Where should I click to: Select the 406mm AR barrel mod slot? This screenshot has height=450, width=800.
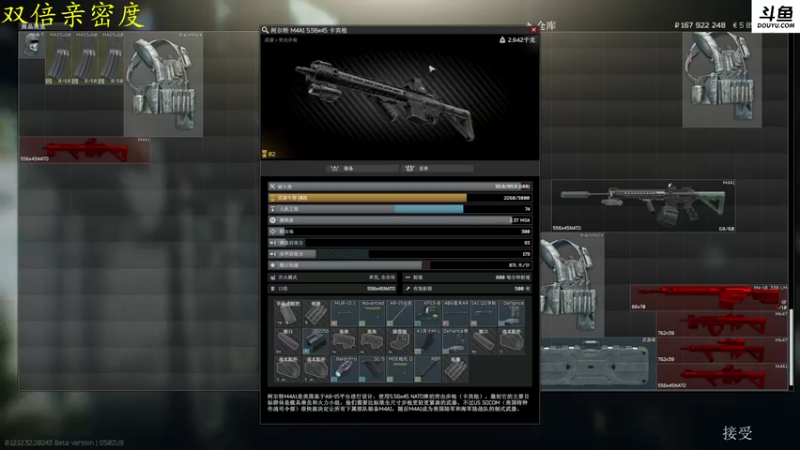(455, 313)
